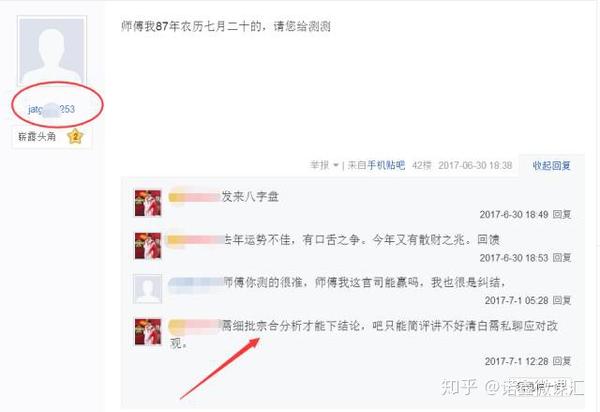Click 回复 next to 2017-7-1 05:28
600x412 pixels.
click(x=562, y=300)
